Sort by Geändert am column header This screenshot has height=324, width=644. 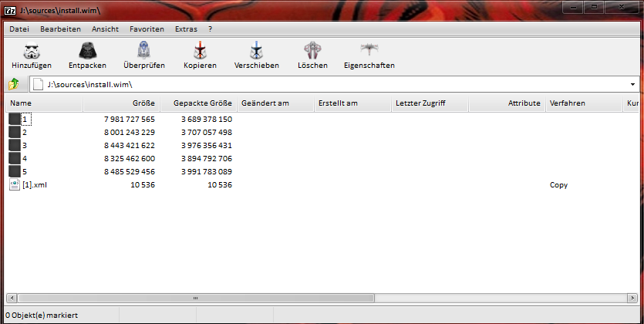[275, 103]
